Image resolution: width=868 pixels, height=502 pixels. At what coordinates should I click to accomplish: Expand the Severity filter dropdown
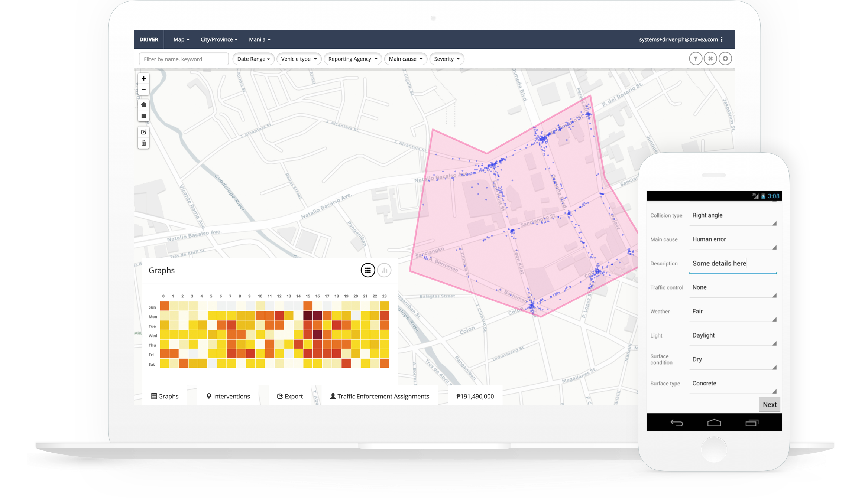click(446, 59)
